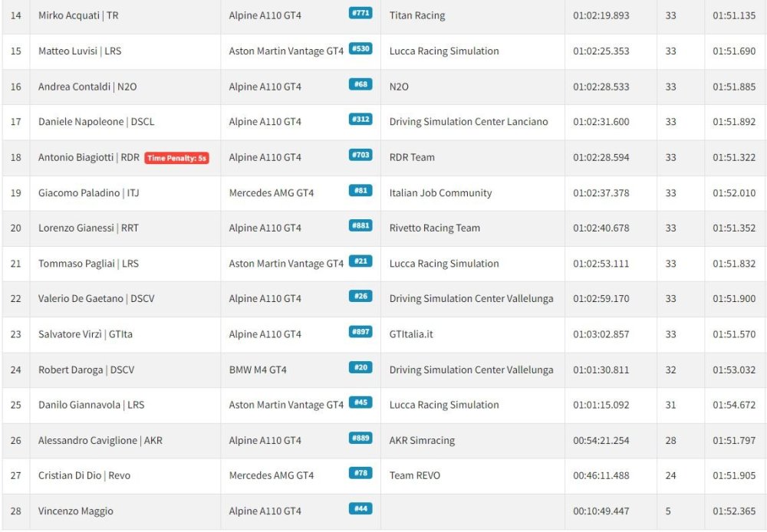767x532 pixels.
Task: Select the #20 number badge
Action: pos(360,367)
